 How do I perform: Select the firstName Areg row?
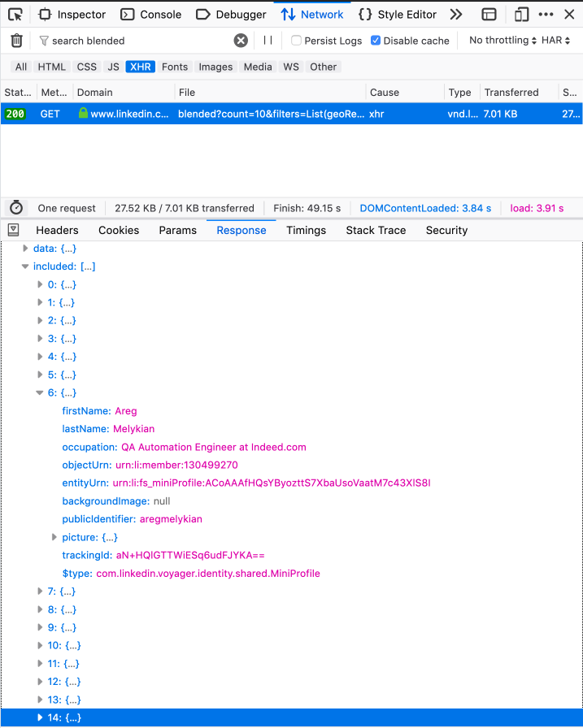291,411
